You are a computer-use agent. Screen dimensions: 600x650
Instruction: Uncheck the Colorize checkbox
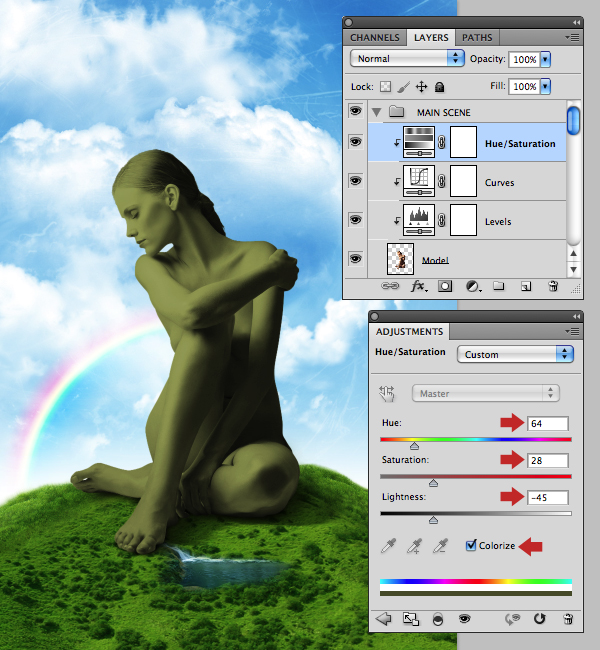(x=471, y=545)
